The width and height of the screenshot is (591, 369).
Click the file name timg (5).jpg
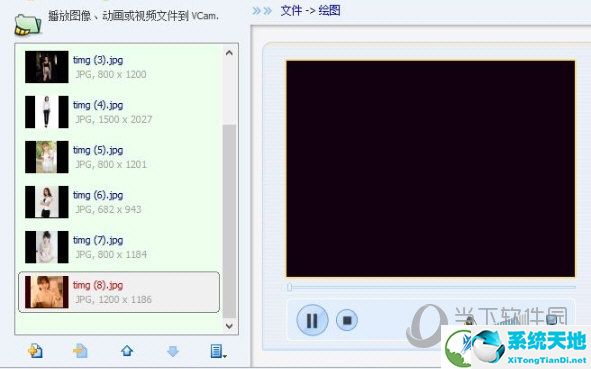pos(98,150)
